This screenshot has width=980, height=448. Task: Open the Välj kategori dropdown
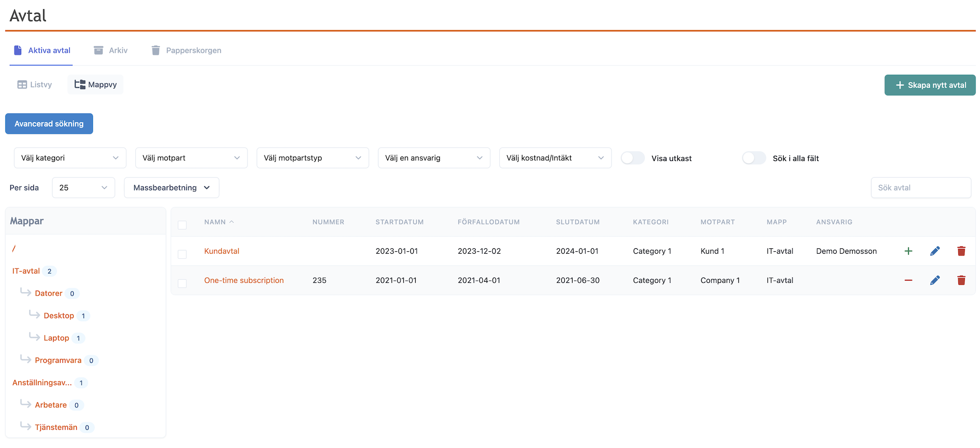70,158
